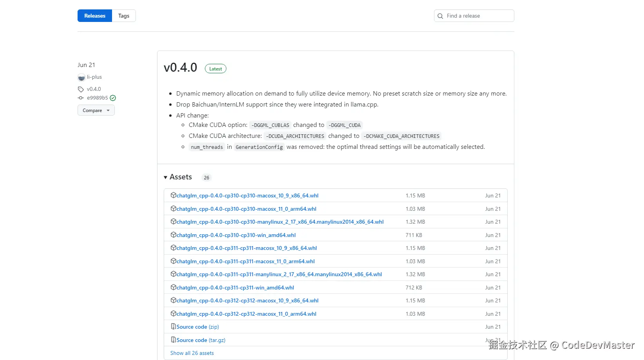Open li-plus author profile link
Image resolution: width=644 pixels, height=360 pixels.
coord(94,77)
